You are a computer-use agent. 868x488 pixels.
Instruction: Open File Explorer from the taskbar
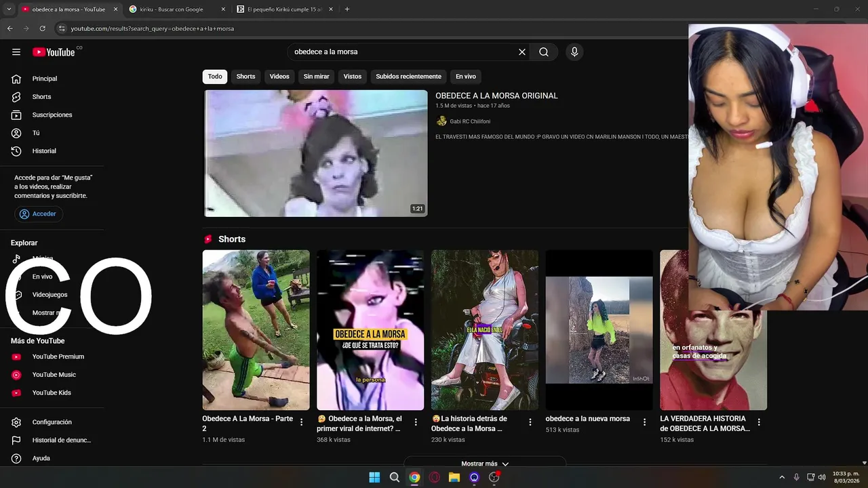[454, 477]
